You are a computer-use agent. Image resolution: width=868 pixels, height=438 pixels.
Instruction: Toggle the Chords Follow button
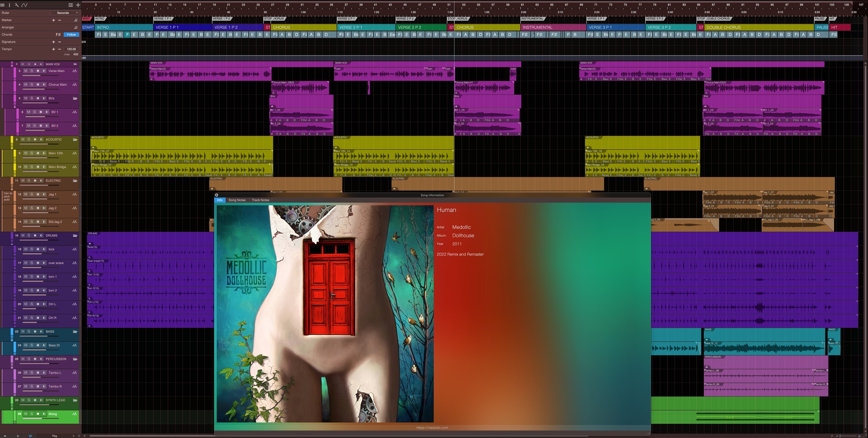point(71,35)
